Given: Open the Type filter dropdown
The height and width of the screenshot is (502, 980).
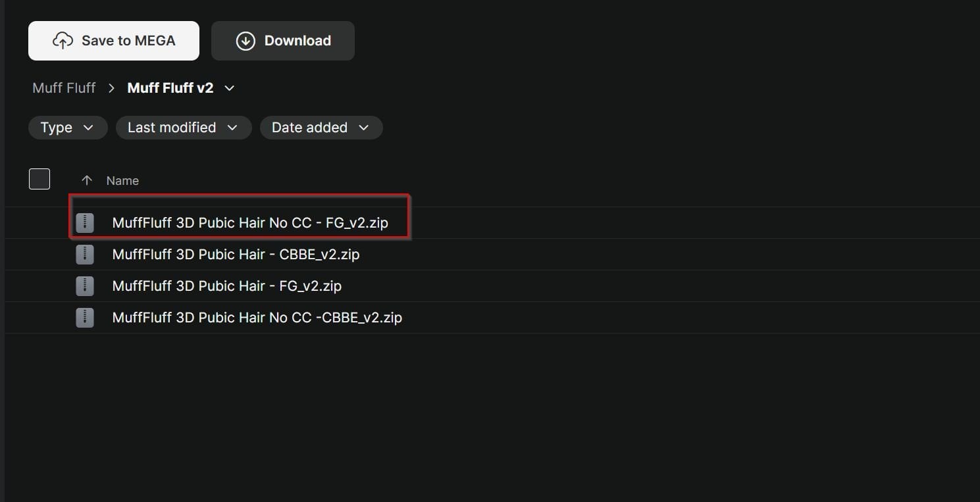Looking at the screenshot, I should pos(68,128).
